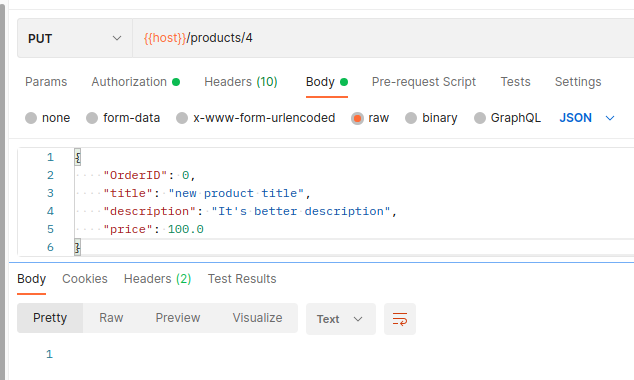Screen dimensions: 634x380
Task: Select the none body type radio
Action: tap(31, 118)
